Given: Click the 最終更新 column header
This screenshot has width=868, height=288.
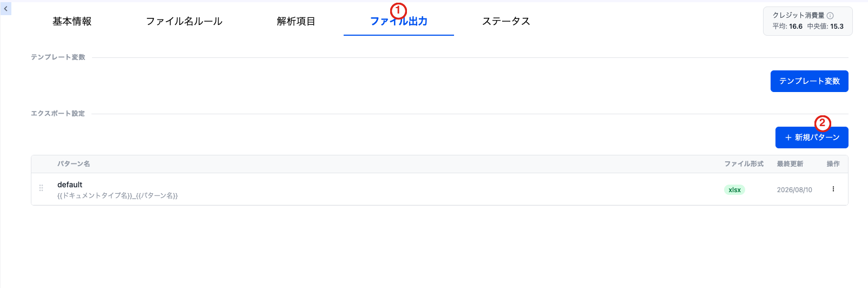Looking at the screenshot, I should click(x=790, y=164).
